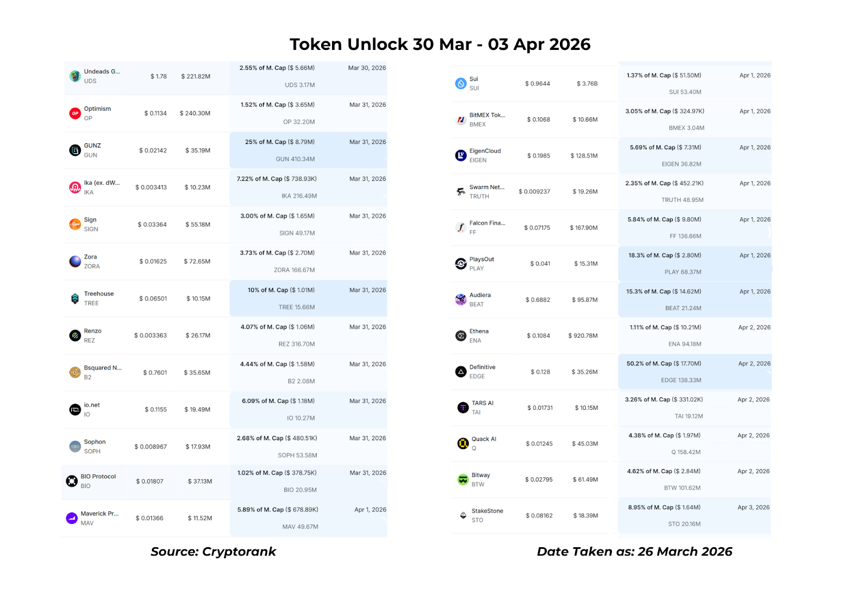Click the io.net price $0.1155
This screenshot has width=868, height=614.
coord(156,410)
